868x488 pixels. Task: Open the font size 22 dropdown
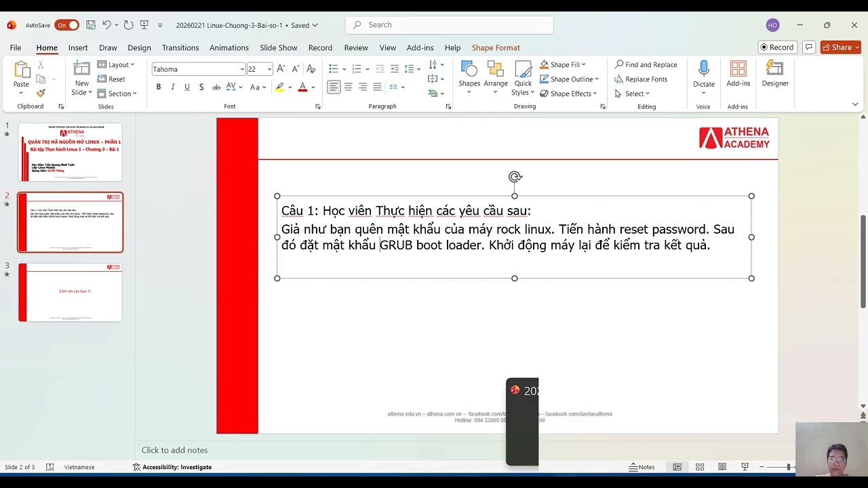pos(269,69)
